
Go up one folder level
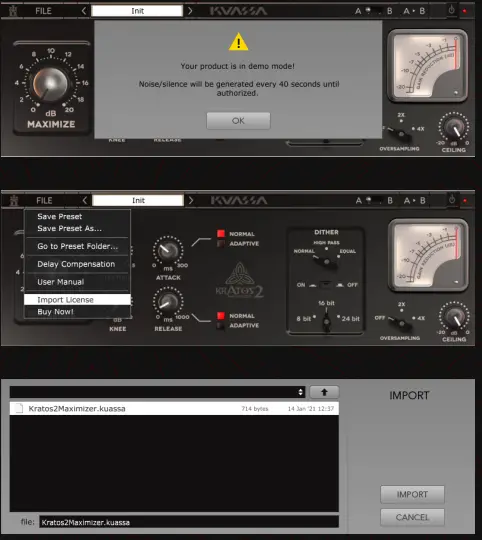click(x=324, y=392)
